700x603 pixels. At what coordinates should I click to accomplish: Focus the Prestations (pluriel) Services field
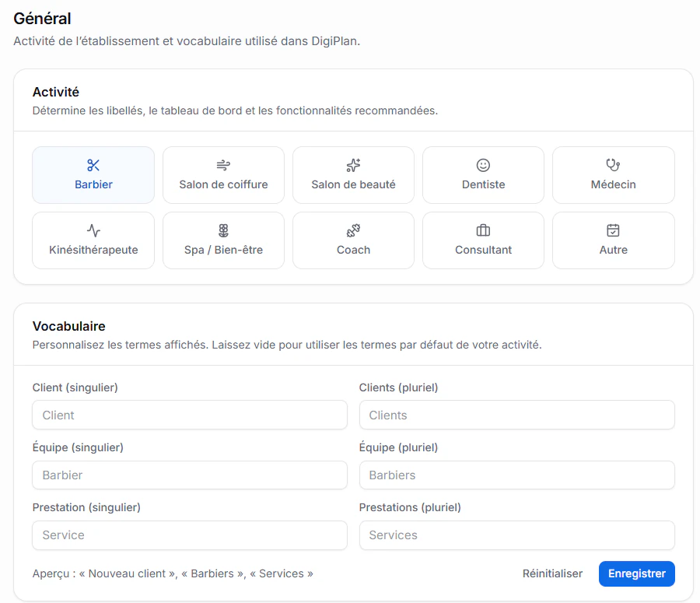coord(517,535)
